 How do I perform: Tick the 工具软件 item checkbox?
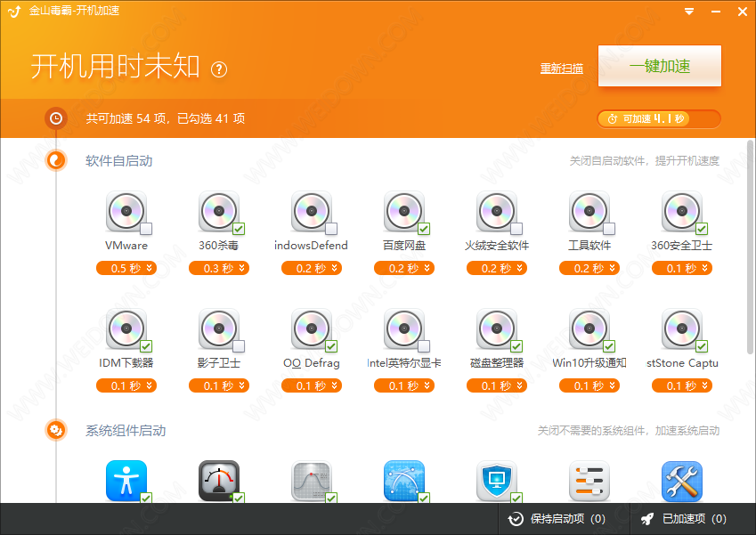click(609, 229)
